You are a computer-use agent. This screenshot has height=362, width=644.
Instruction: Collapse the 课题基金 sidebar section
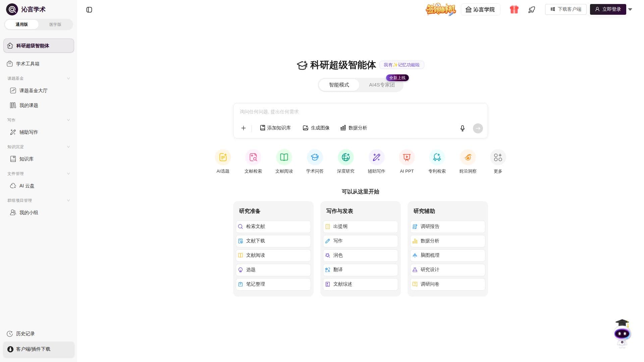coord(68,78)
